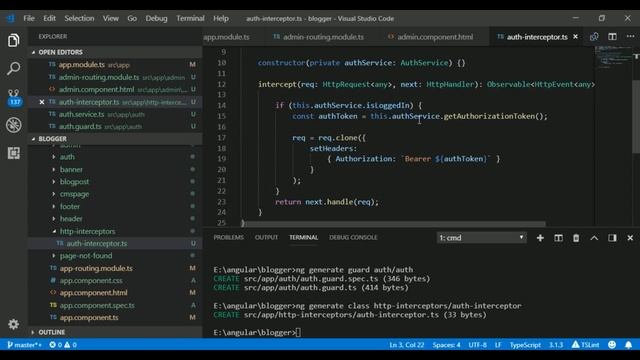
Task: Select language mode 'TypeScript' in status bar
Action: coord(525,345)
